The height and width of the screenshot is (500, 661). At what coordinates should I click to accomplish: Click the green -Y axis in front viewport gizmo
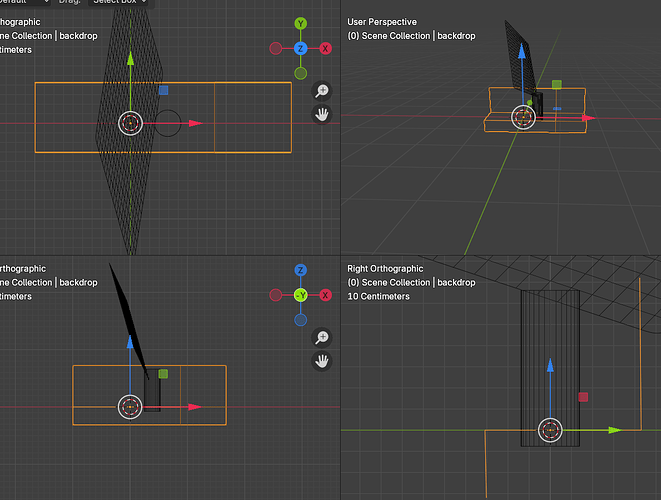coord(301,295)
